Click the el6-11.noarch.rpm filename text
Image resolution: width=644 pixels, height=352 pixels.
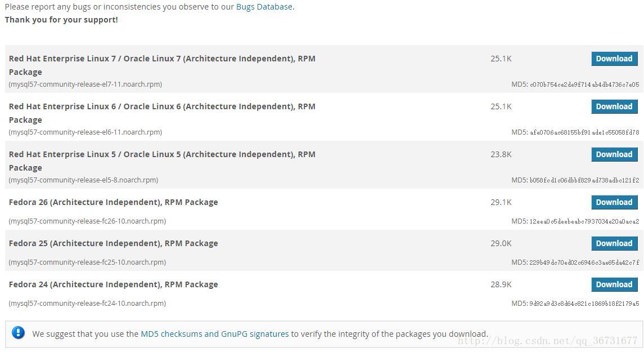85,132
